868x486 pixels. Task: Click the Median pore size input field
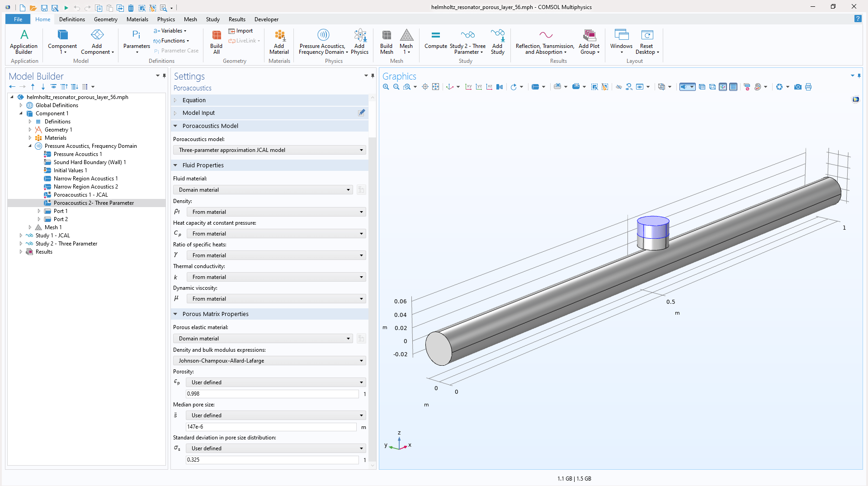click(x=271, y=427)
